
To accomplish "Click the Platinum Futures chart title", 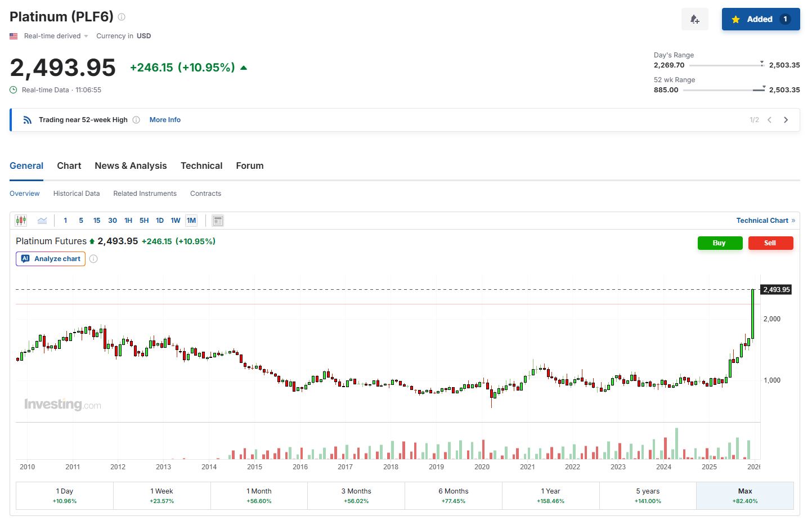I will coord(51,241).
